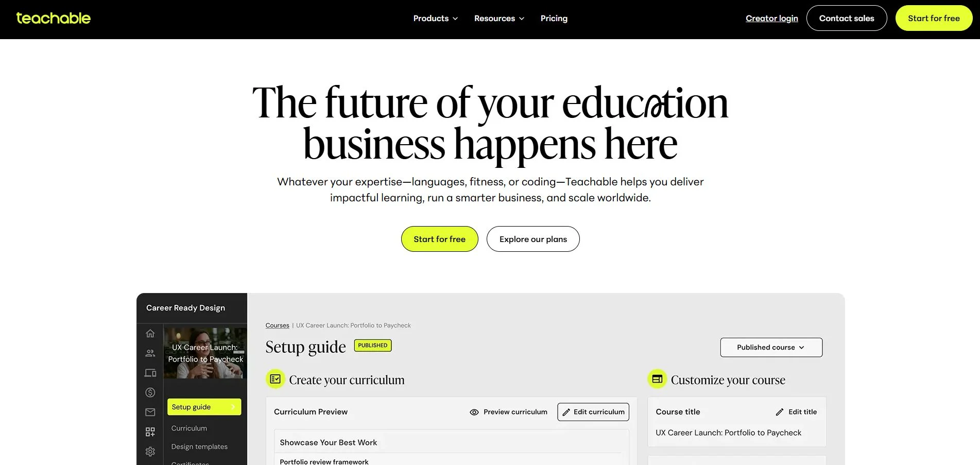
Task: Open the Creator login link
Action: [x=771, y=18]
